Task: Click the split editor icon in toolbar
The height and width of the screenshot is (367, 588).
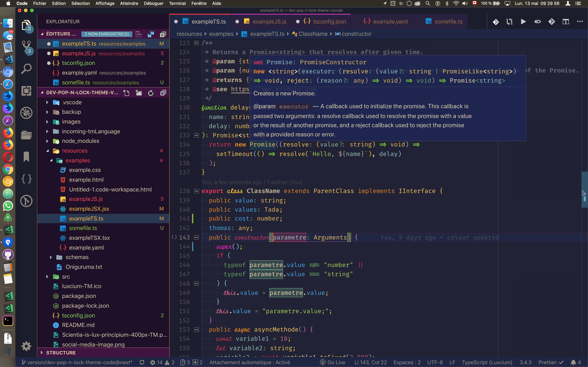Action: [566, 22]
